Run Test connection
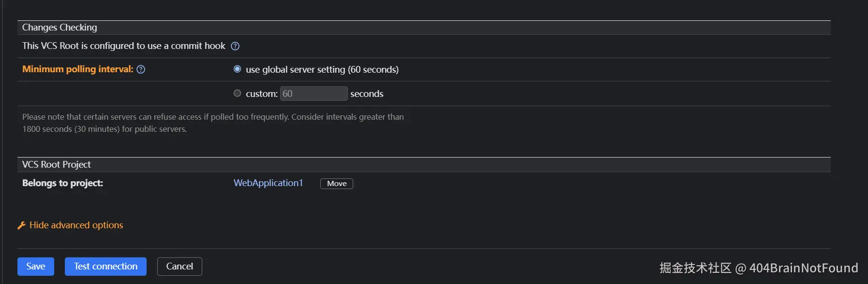868x284 pixels. 105,266
